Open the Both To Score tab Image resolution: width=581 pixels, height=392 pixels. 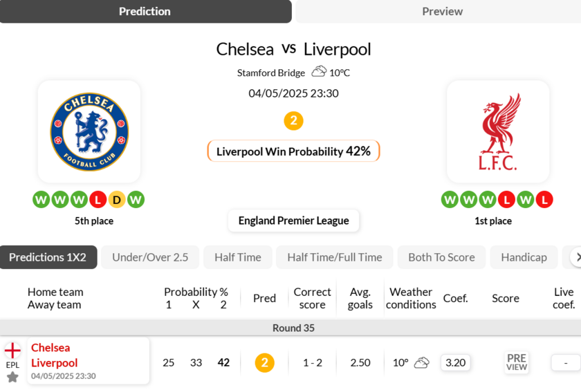click(441, 257)
